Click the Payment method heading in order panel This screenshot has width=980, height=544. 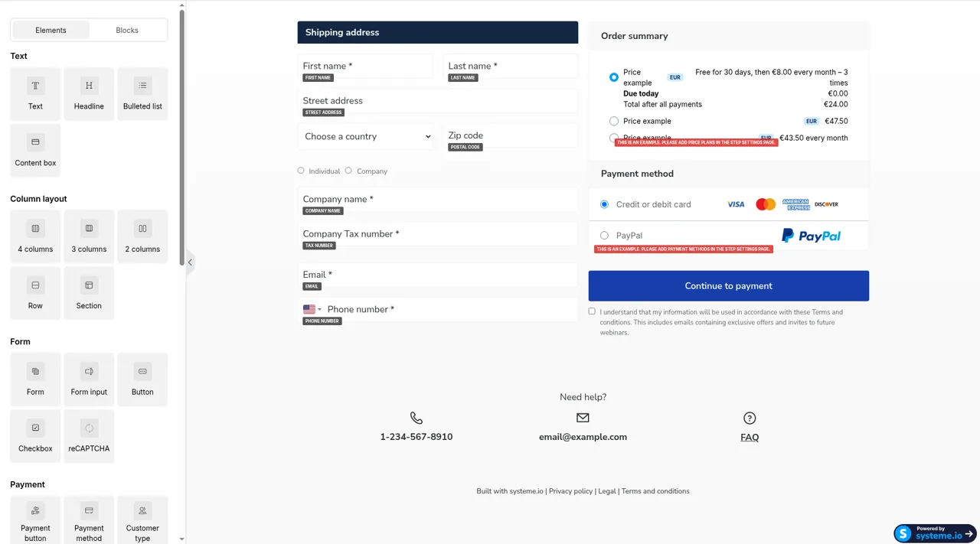[637, 174]
